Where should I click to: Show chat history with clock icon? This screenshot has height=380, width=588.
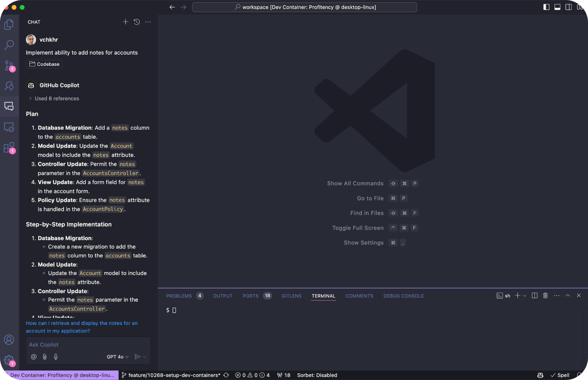(137, 22)
